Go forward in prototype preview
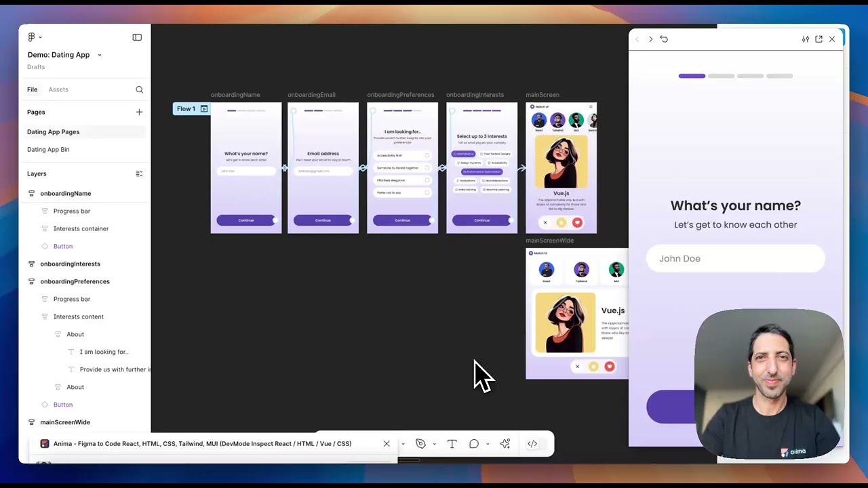This screenshot has height=488, width=868. pos(650,39)
